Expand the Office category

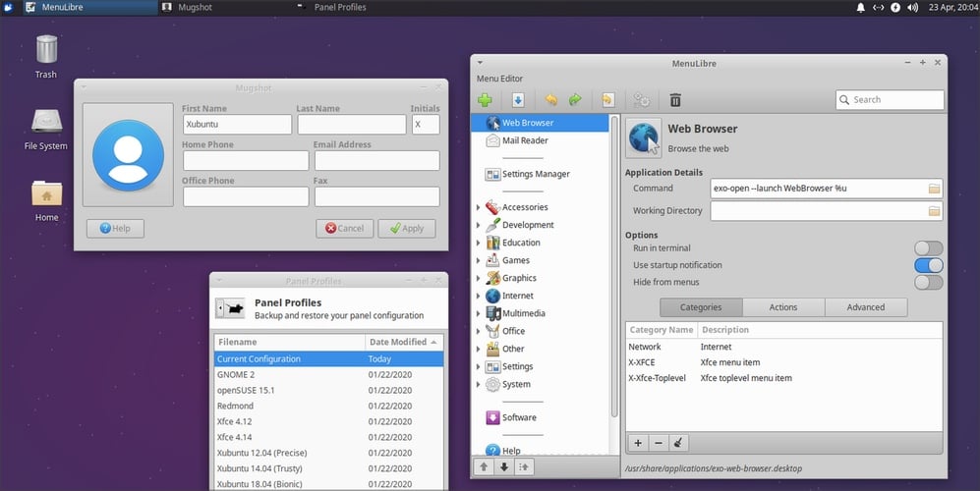point(479,331)
